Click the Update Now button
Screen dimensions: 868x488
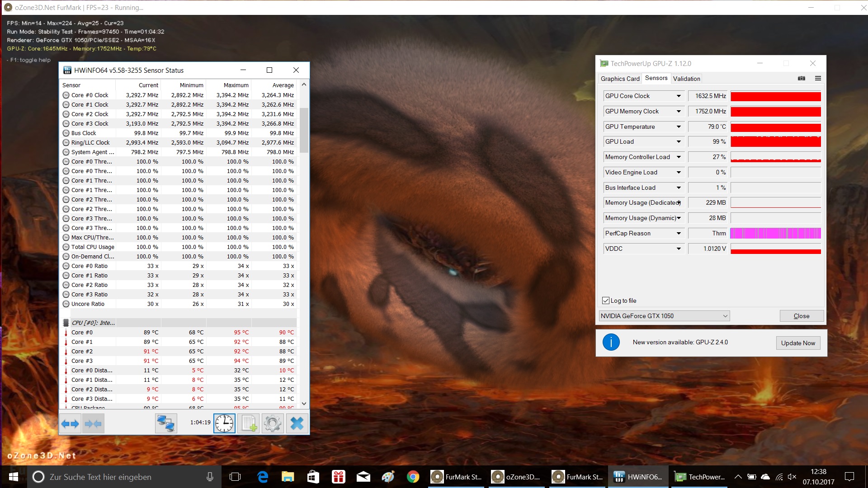798,343
